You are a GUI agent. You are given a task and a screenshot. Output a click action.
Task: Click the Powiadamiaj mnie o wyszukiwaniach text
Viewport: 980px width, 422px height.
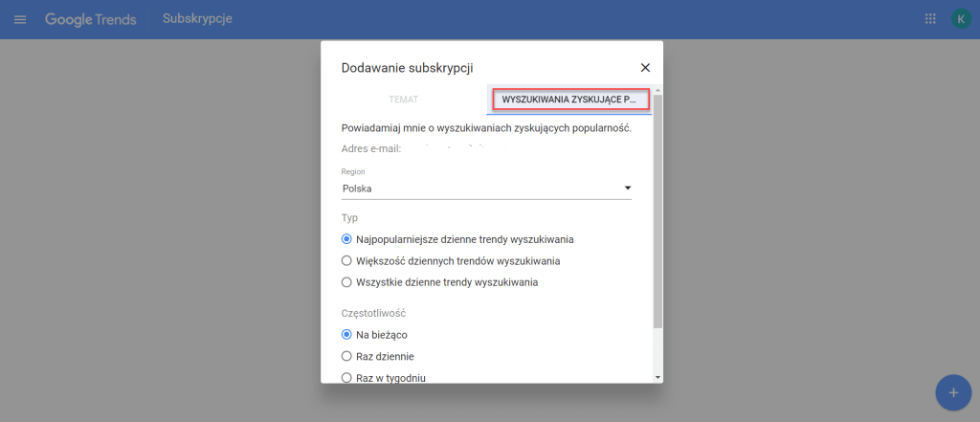tap(487, 128)
